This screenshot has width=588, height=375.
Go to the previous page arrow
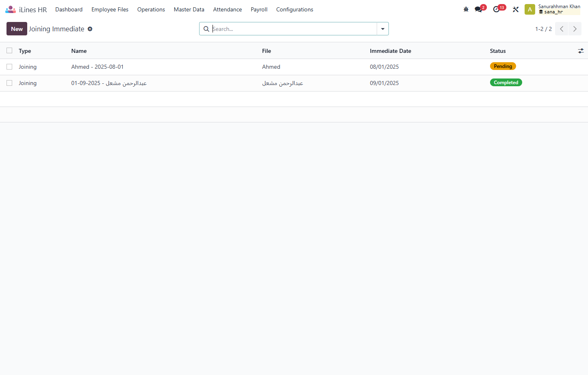(x=562, y=29)
